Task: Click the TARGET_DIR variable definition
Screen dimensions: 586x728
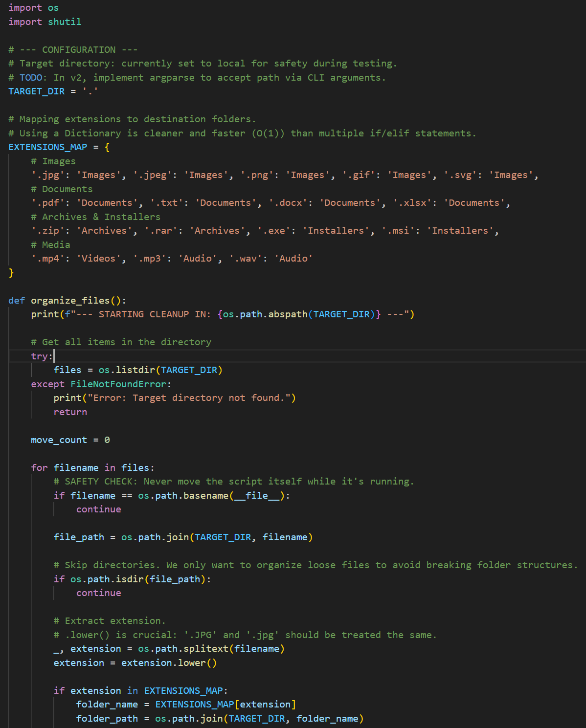Action: coord(36,91)
